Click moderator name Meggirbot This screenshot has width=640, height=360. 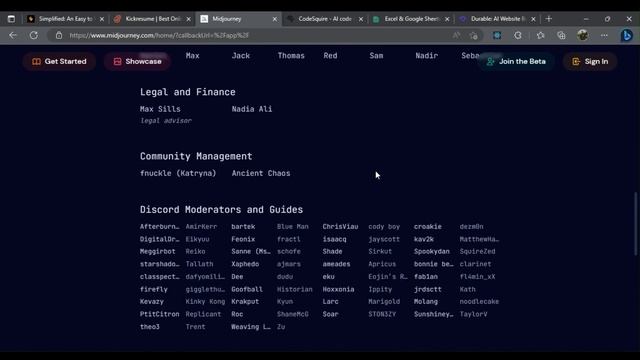(158, 251)
